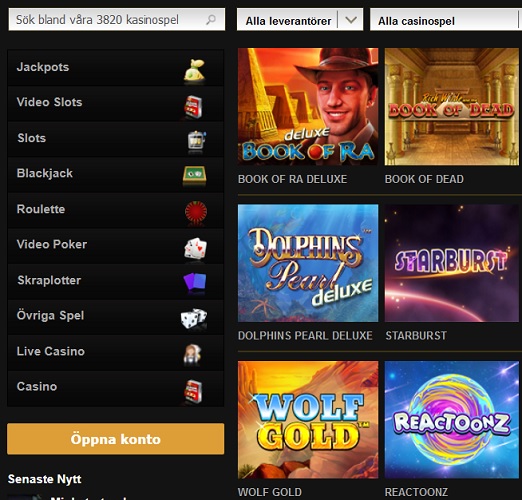Select the Casino menu category
The width and height of the screenshot is (522, 500).
tap(115, 387)
